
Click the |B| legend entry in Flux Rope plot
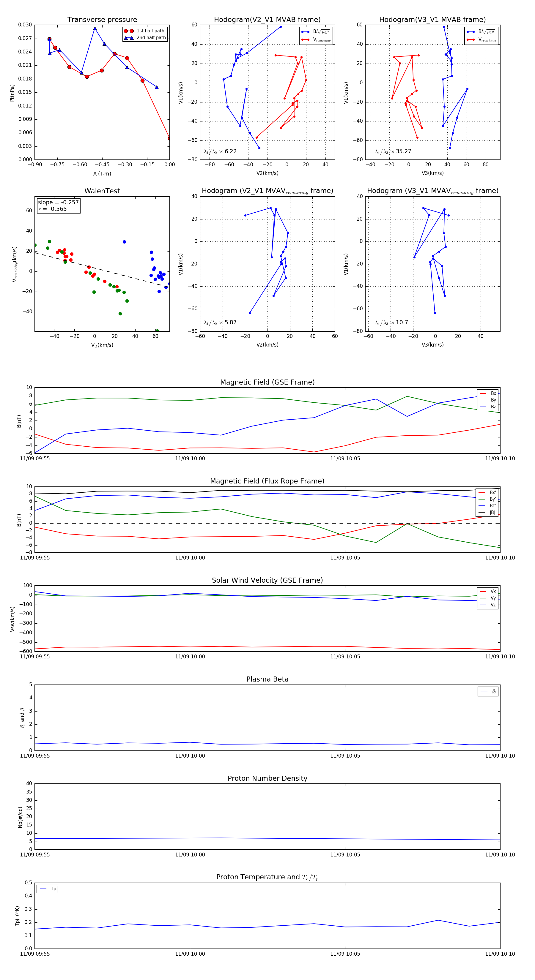click(488, 513)
